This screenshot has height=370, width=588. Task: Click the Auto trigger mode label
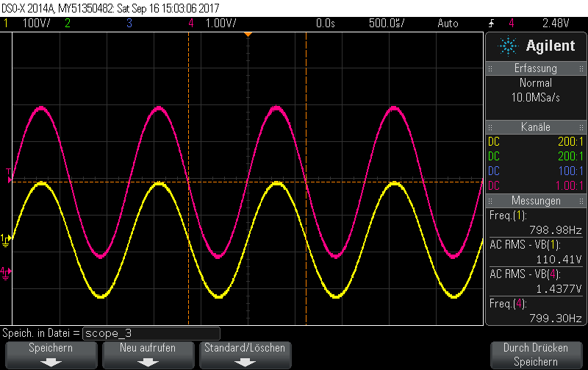tap(448, 24)
